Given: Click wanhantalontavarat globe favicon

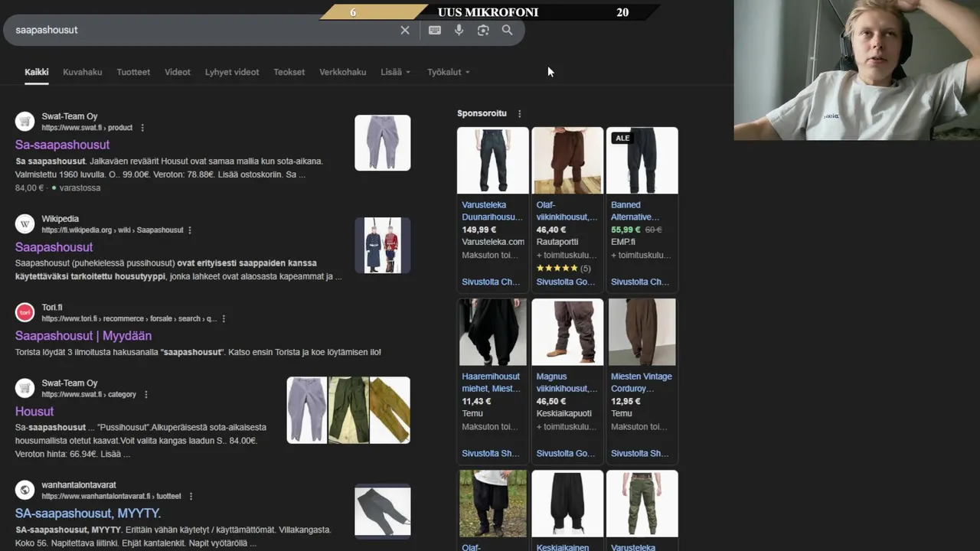Looking at the screenshot, I should (x=25, y=490).
